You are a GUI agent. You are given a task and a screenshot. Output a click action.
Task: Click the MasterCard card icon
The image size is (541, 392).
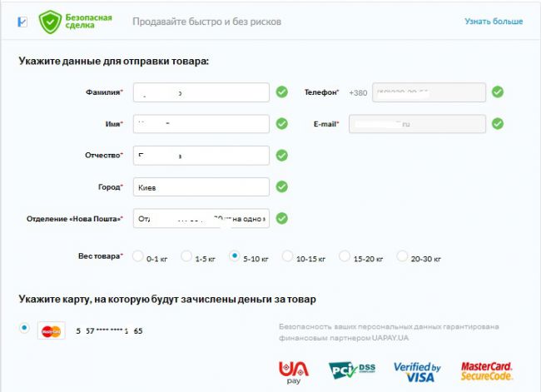(52, 330)
